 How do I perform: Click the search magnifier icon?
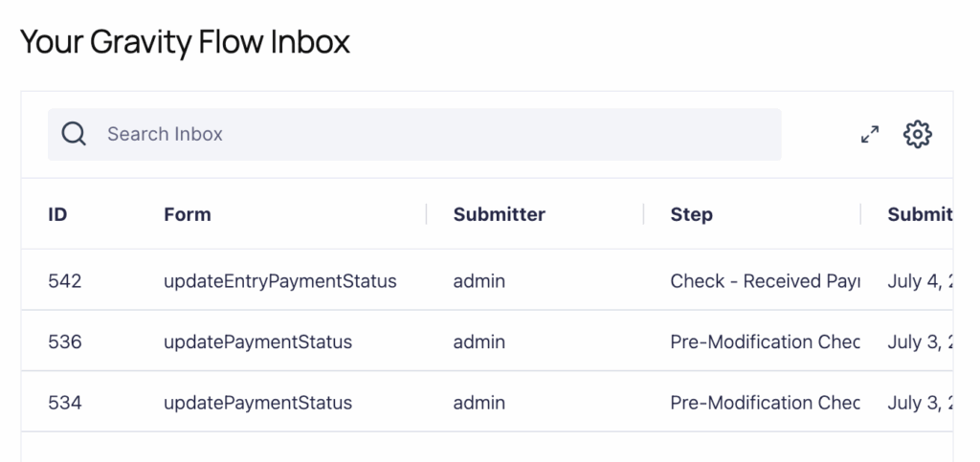tap(74, 134)
